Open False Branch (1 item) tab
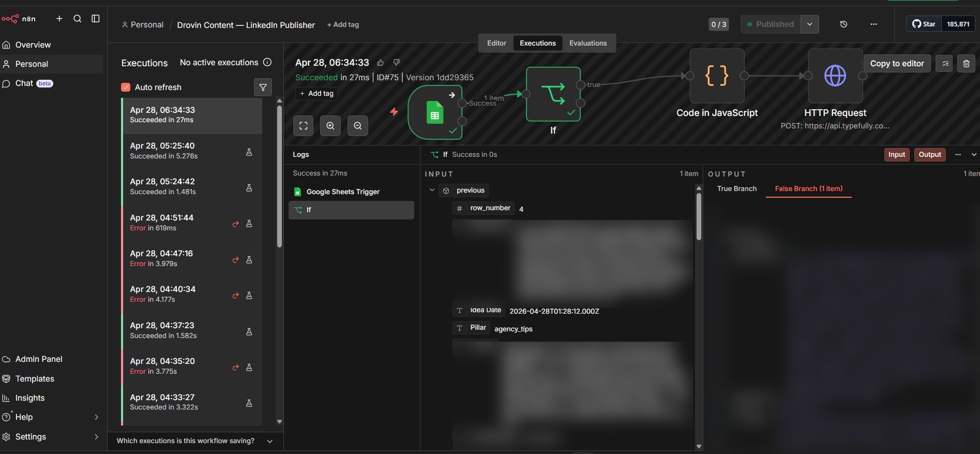Image resolution: width=980 pixels, height=454 pixels. click(808, 189)
